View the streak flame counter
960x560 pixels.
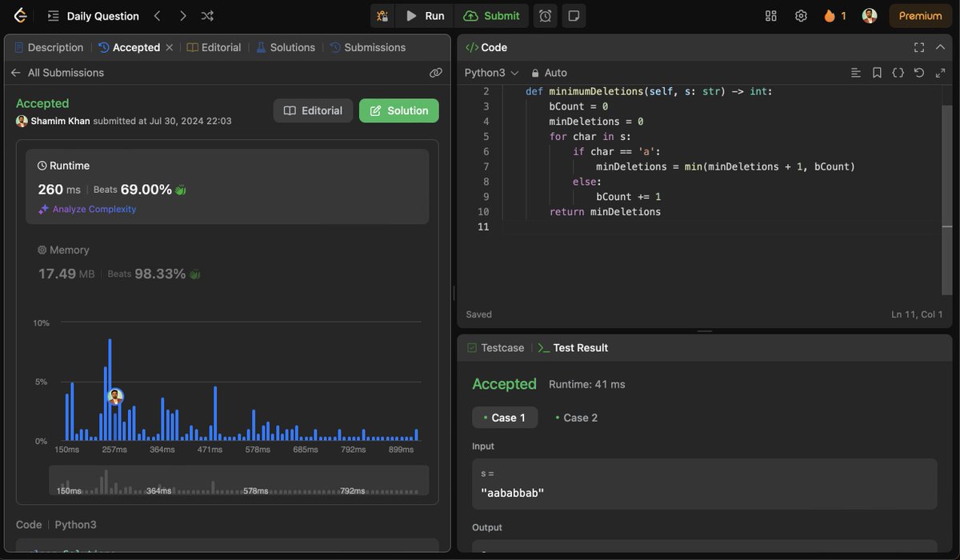tap(835, 16)
